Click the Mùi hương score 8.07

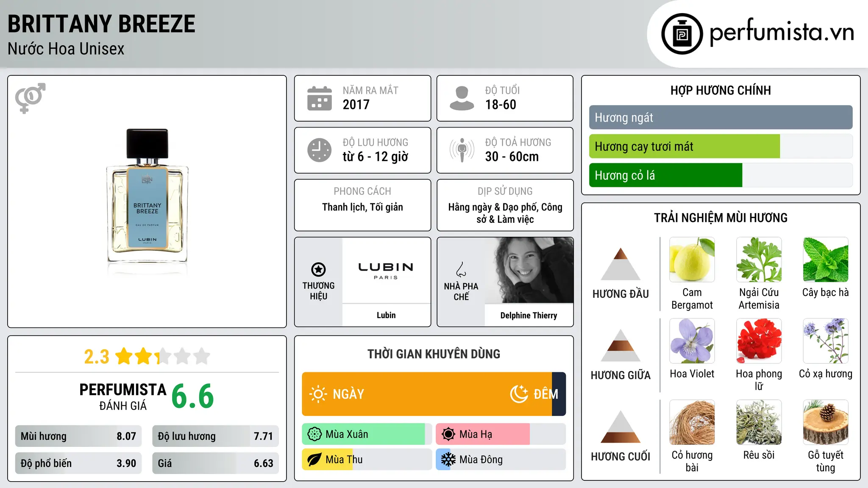point(126,436)
